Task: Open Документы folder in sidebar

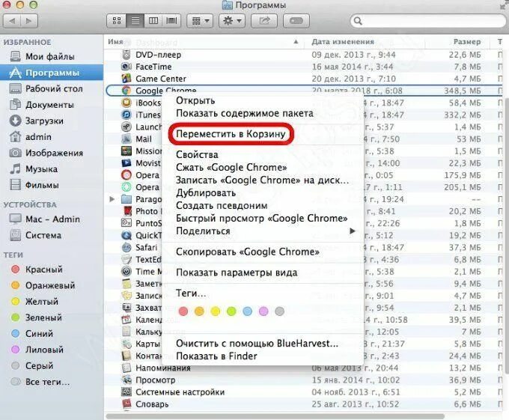Action: point(52,105)
